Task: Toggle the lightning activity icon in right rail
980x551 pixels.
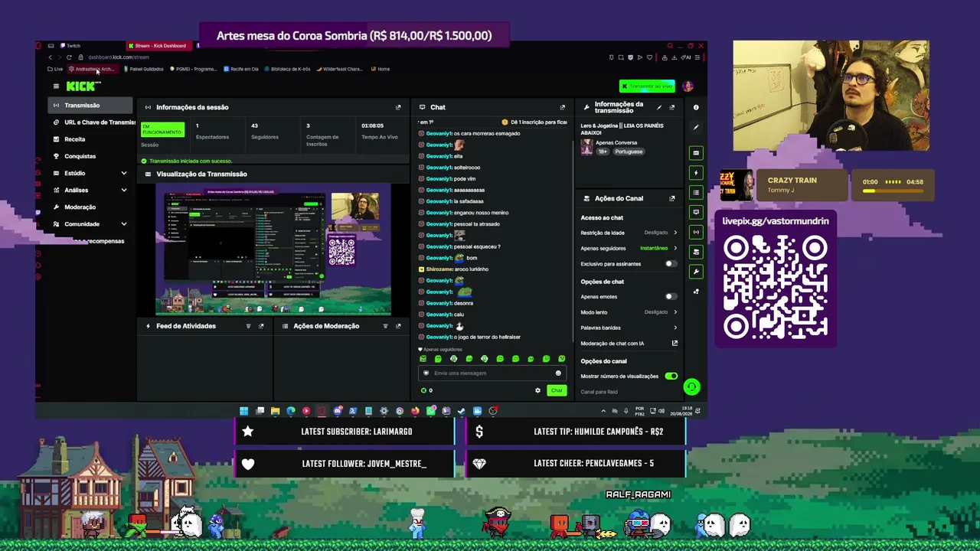Action: point(696,173)
